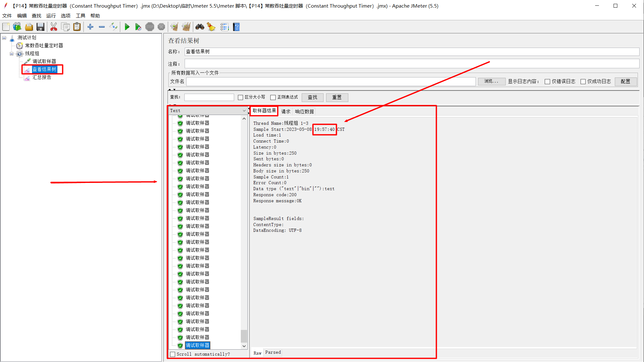Click the 配置 configure button
644x362 pixels.
(626, 81)
